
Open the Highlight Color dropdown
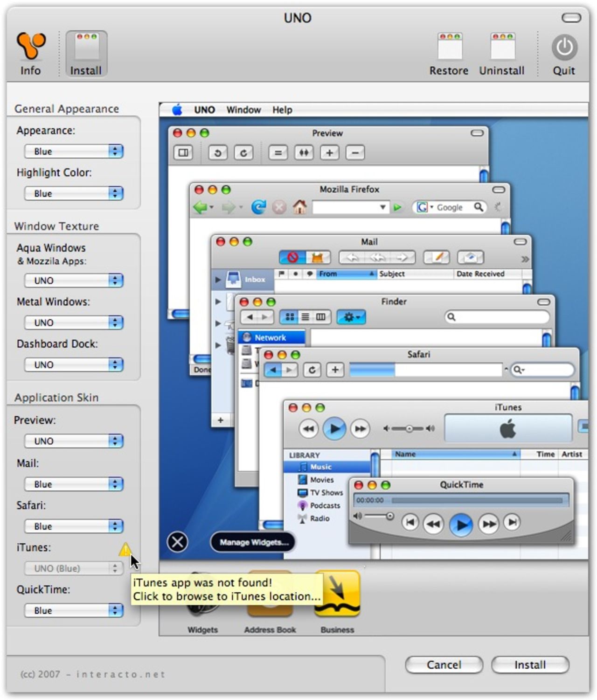coord(74,193)
